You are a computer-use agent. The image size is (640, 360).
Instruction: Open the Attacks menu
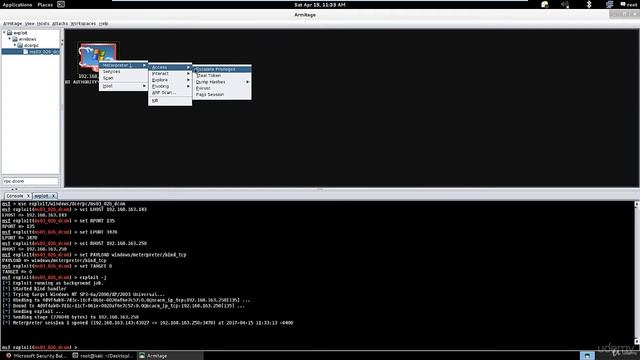coord(60,24)
